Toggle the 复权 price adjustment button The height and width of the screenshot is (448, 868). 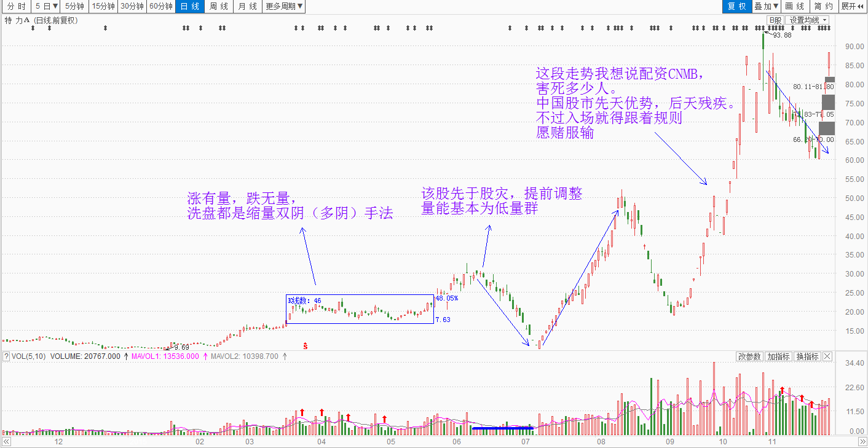[736, 6]
